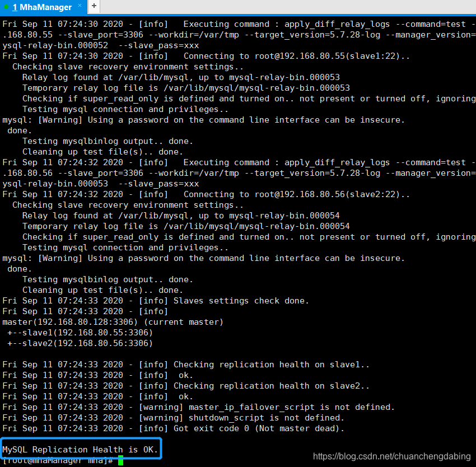
Task: Click 'ysql-relay-bin.000053 --slave_pass=xxx' line
Action: tap(100, 184)
